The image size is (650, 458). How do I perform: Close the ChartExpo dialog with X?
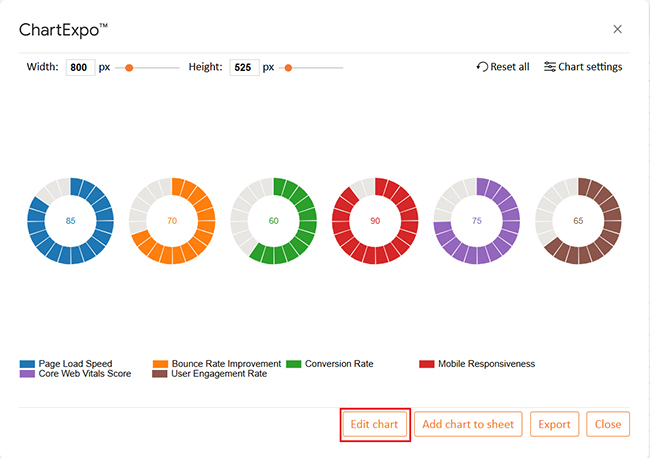point(617,30)
